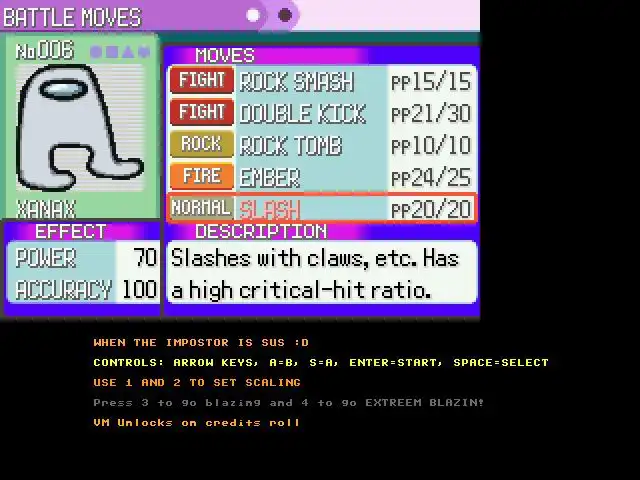Image resolution: width=640 pixels, height=480 pixels.
Task: Click the Press 3 to go blazing line
Action: pos(289,403)
